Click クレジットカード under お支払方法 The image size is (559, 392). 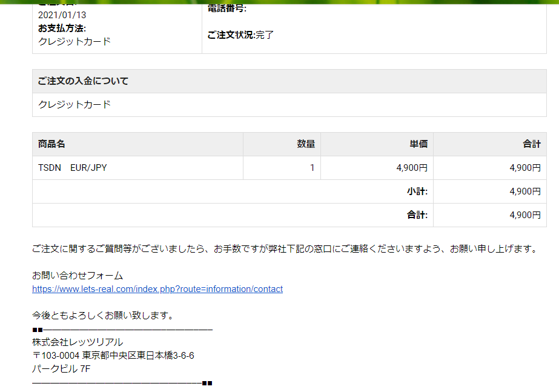[74, 41]
